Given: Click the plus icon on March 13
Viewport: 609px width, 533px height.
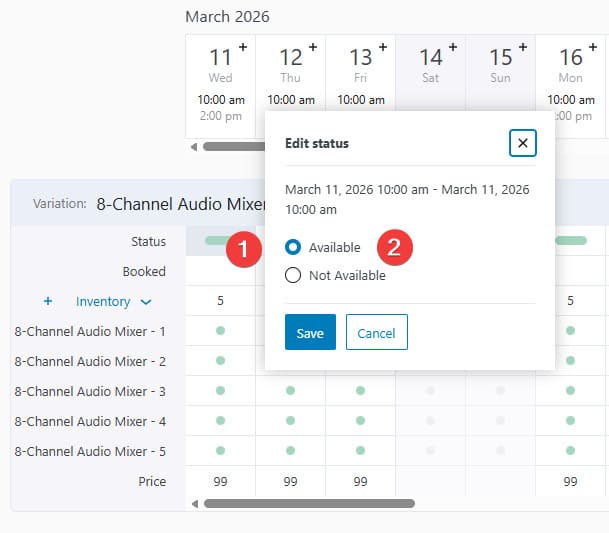Looking at the screenshot, I should (x=383, y=47).
